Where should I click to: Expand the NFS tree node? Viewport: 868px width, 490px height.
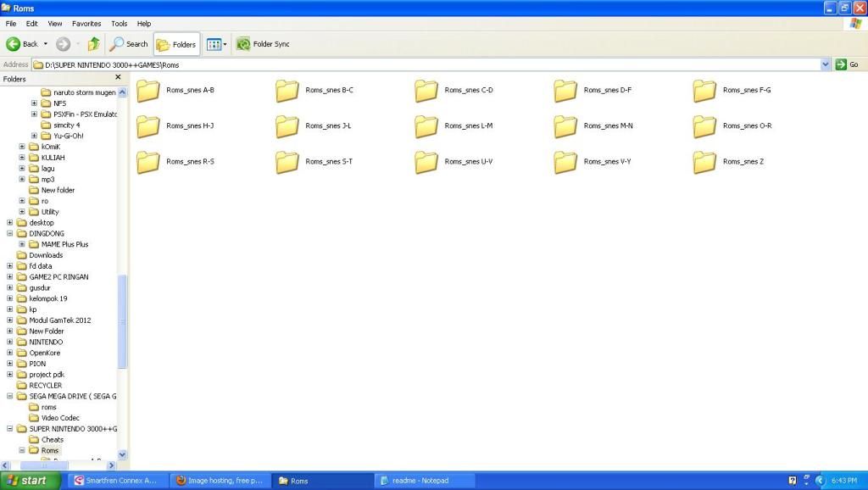click(x=34, y=103)
